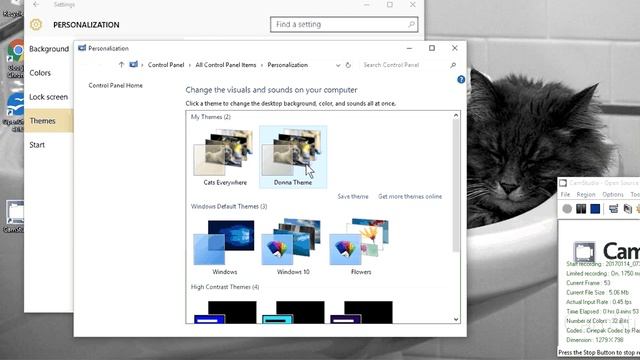Refresh the Control Panel window
The width and height of the screenshot is (640, 360).
[x=348, y=65]
